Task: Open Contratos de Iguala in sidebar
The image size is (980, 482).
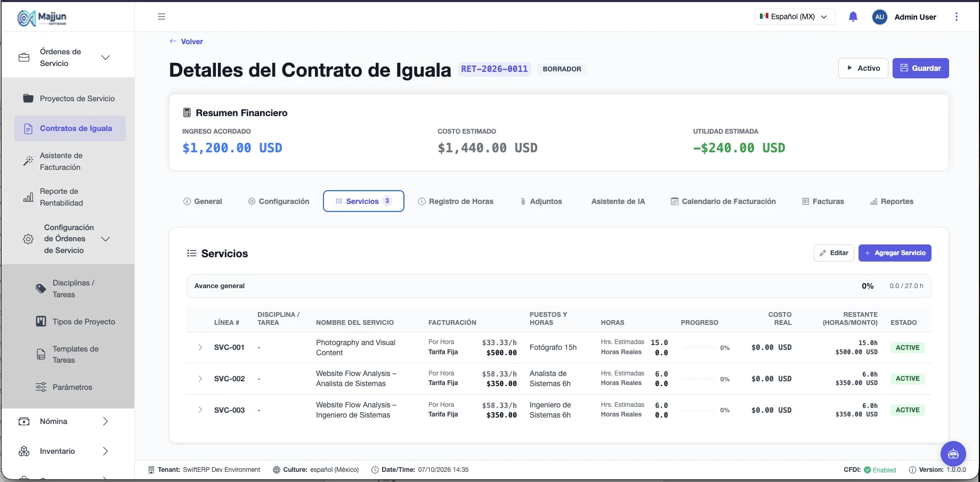Action: point(70,128)
